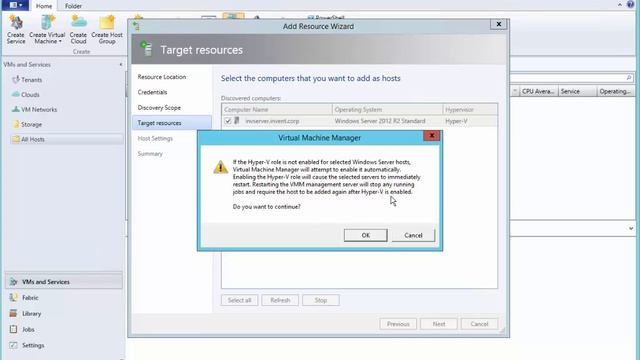Click the search magnifier icon
Image resolution: width=640 pixels, height=360 pixels.
(x=629, y=78)
